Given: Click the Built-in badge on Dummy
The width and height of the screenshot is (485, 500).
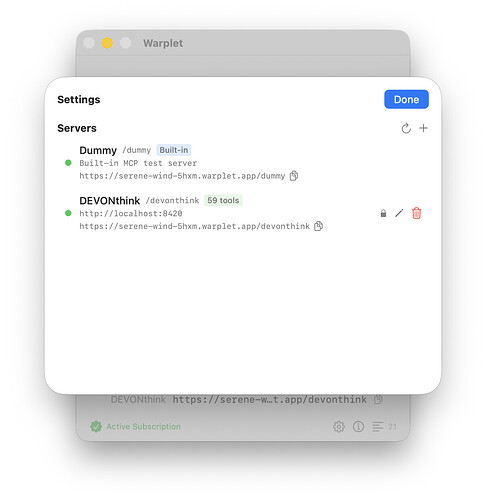Looking at the screenshot, I should tap(174, 150).
